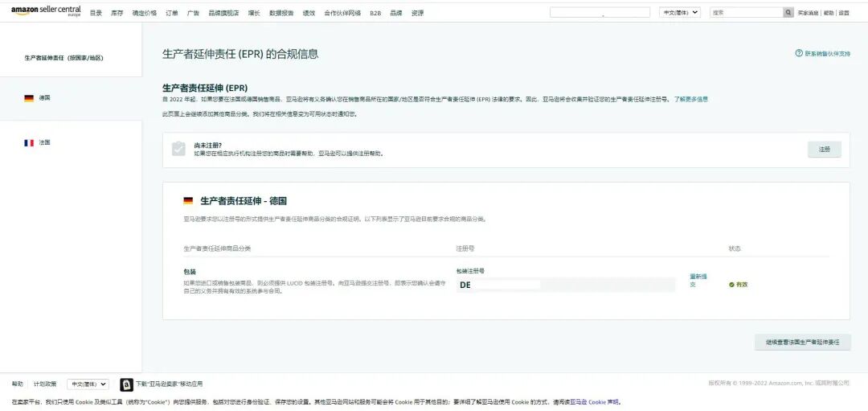Open the 合作伙伴网络 menu
The width and height of the screenshot is (868, 411).
342,13
